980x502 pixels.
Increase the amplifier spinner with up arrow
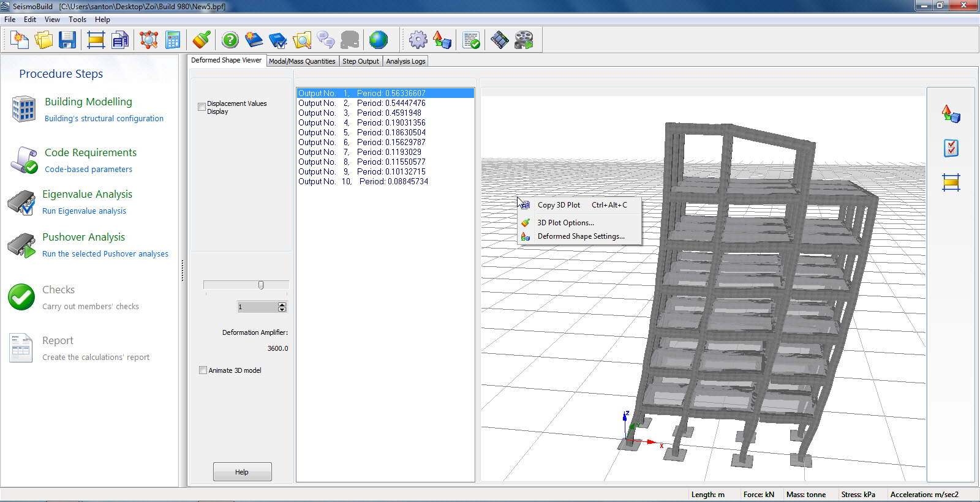pos(282,304)
